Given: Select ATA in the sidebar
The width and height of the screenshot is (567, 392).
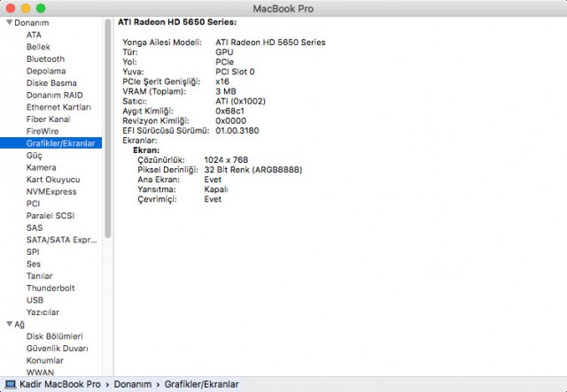Looking at the screenshot, I should [x=34, y=35].
